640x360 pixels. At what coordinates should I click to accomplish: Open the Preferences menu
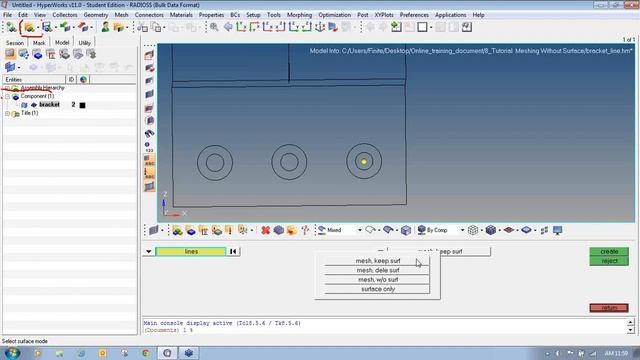click(414, 15)
